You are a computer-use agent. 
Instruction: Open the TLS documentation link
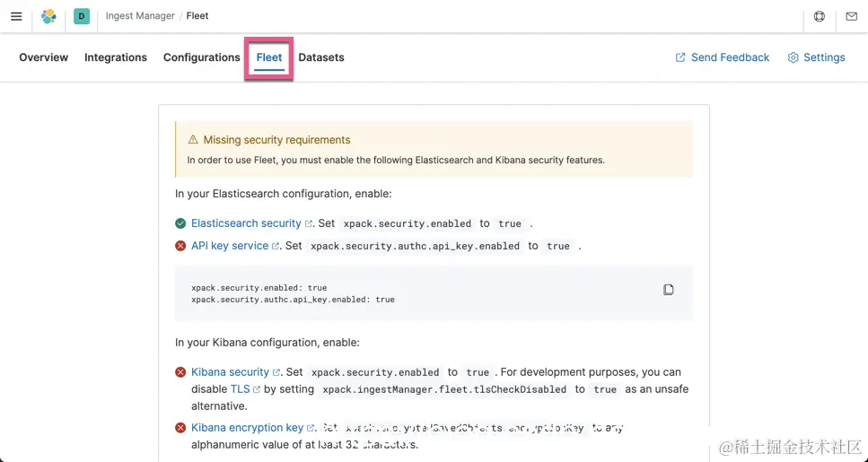click(241, 389)
